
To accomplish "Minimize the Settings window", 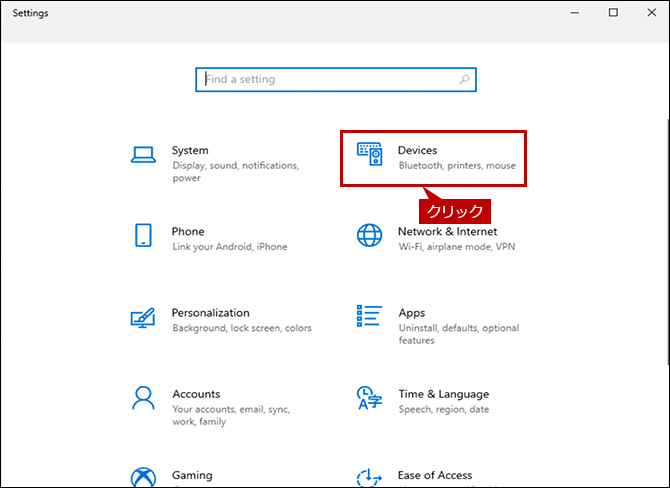I will [x=575, y=13].
